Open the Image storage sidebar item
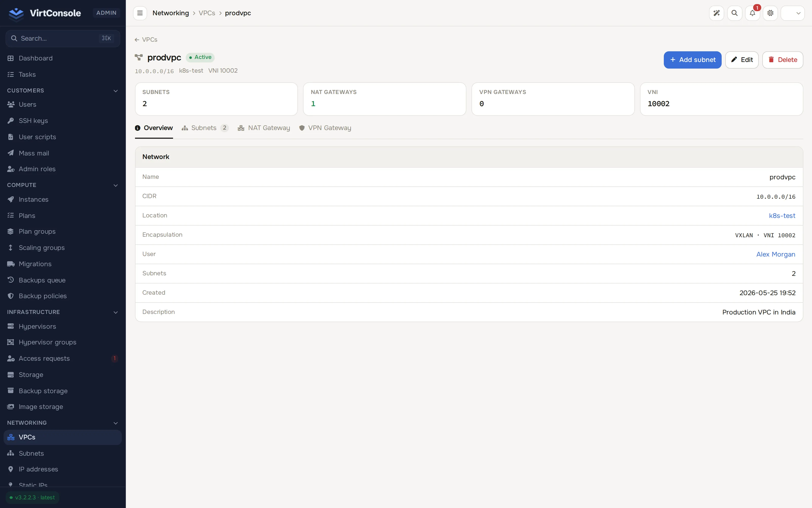Screen dimensions: 812x508 (63, 407)
